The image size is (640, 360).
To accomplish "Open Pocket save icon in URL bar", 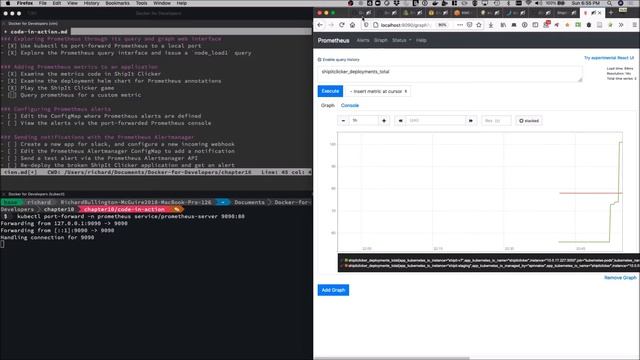I will pos(469,25).
